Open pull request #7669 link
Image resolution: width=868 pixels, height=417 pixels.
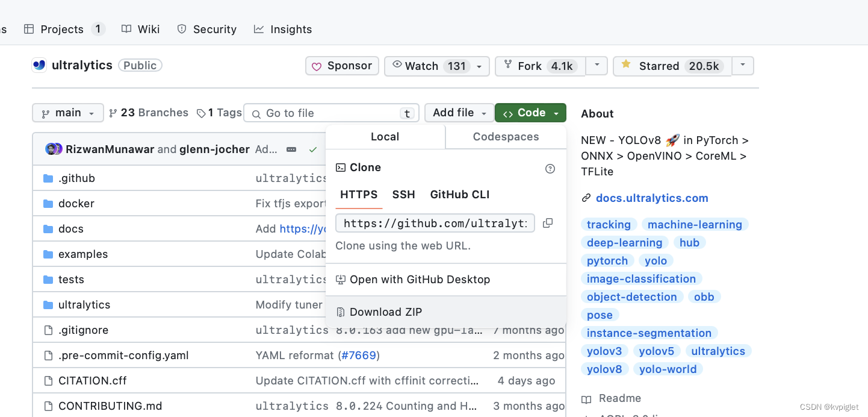click(x=359, y=356)
